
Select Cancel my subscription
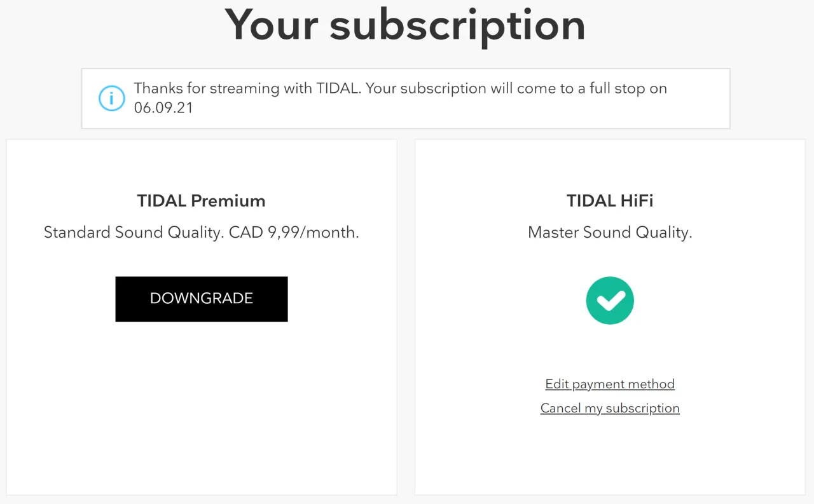tap(609, 408)
